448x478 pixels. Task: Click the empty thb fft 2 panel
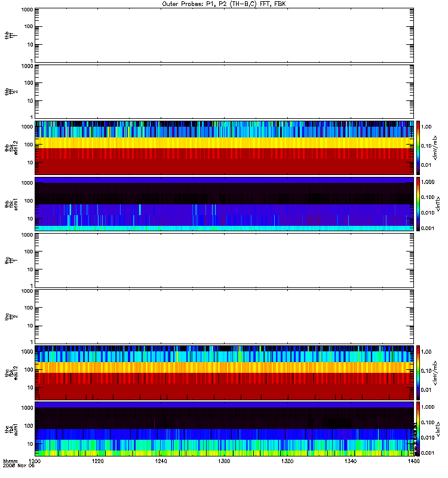[x=224, y=91]
